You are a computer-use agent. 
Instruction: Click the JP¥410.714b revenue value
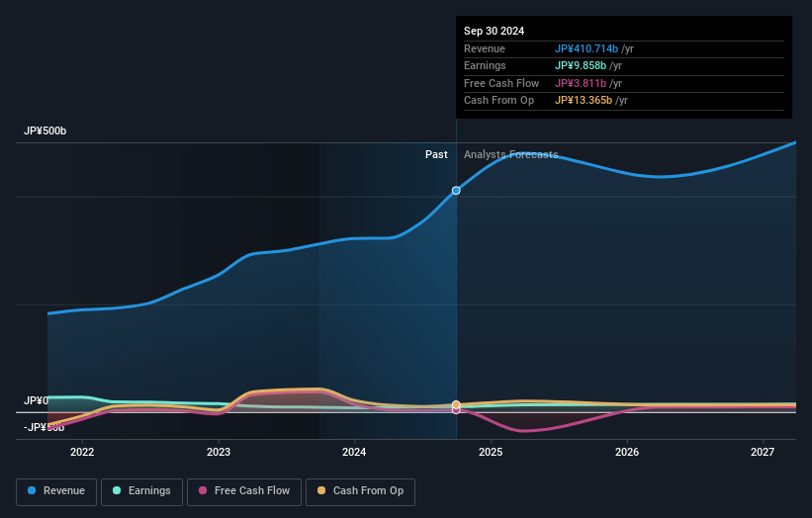(586, 48)
